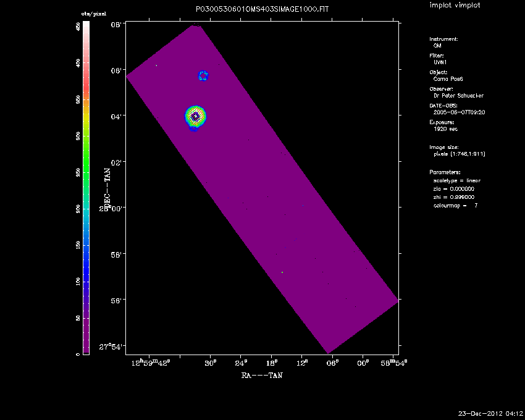Click the 'cts/pixel' colour bar caption

(94, 14)
